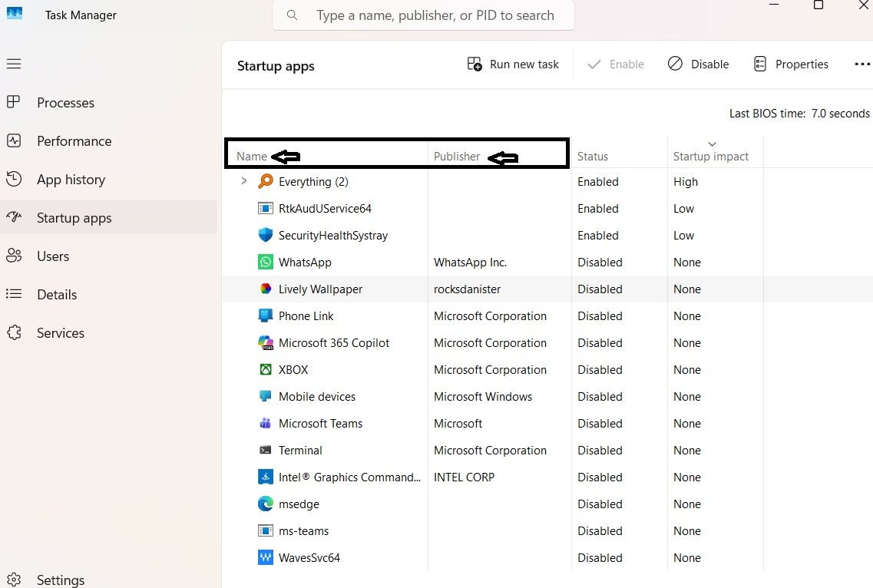Click the Settings gear icon
This screenshot has width=873, height=588.
14,580
